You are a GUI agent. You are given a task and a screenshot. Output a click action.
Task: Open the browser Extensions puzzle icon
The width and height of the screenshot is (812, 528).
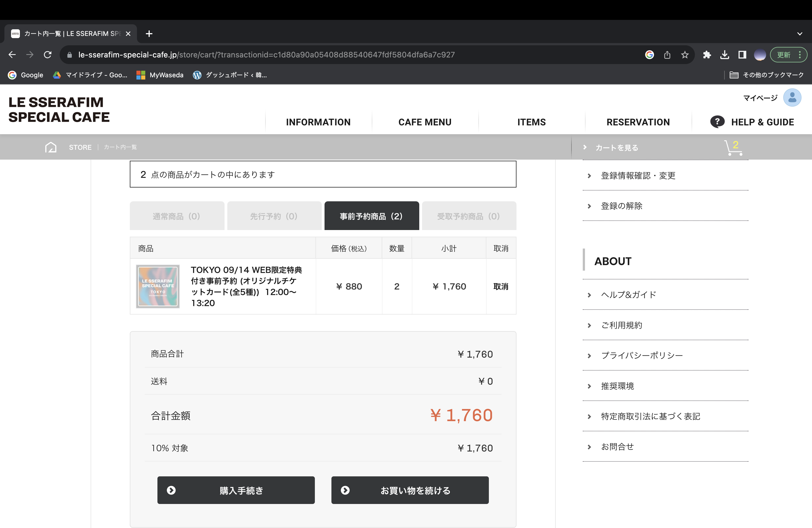[707, 55]
